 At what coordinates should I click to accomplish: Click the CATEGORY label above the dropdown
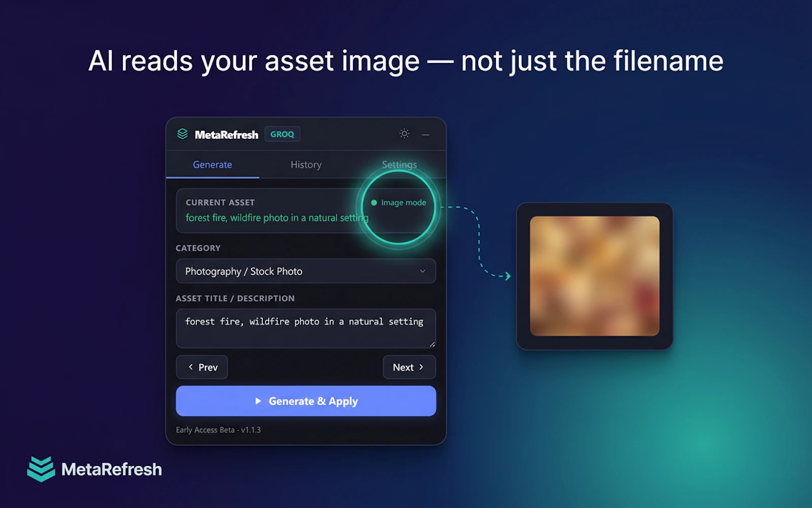[198, 248]
